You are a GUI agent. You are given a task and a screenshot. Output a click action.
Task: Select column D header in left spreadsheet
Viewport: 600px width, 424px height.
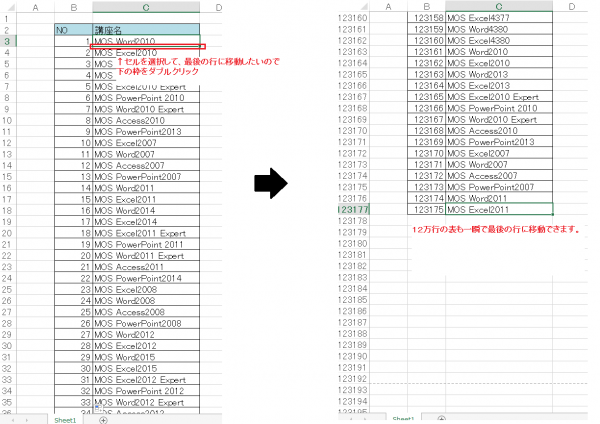click(x=216, y=7)
